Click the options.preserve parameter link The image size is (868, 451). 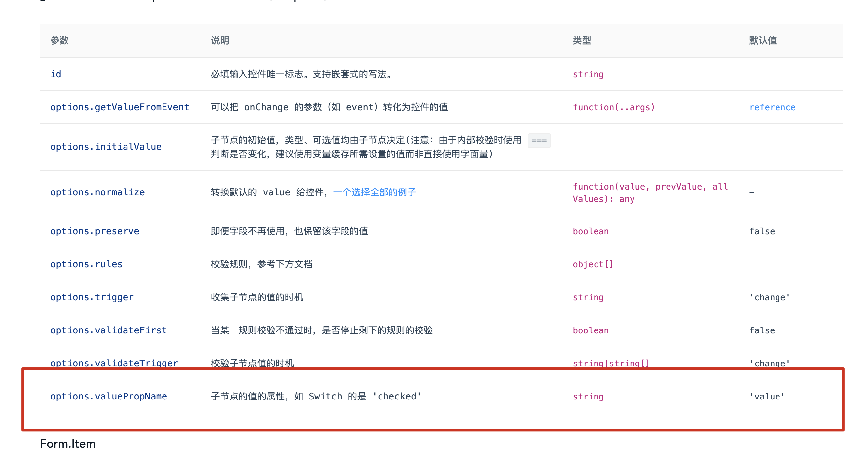pyautogui.click(x=95, y=231)
